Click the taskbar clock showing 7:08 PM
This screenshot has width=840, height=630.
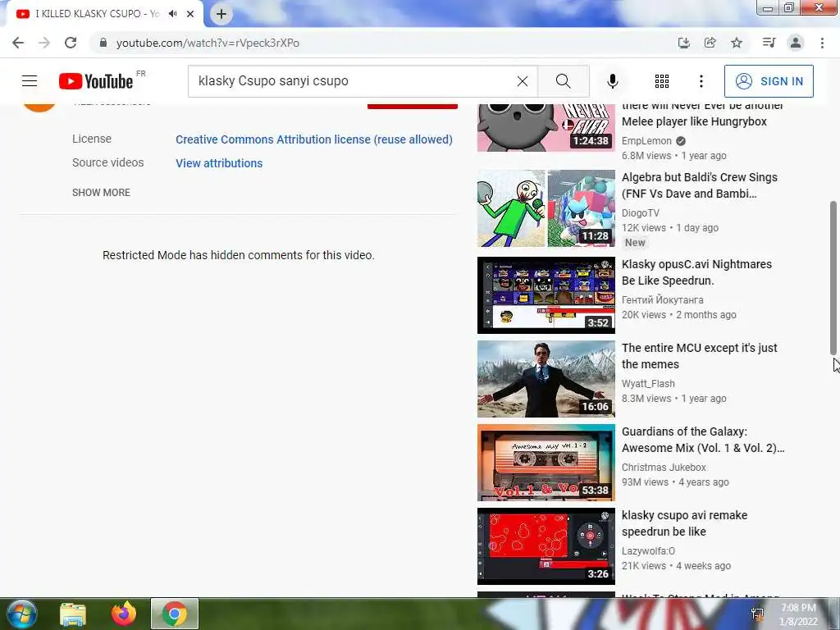pos(798,614)
